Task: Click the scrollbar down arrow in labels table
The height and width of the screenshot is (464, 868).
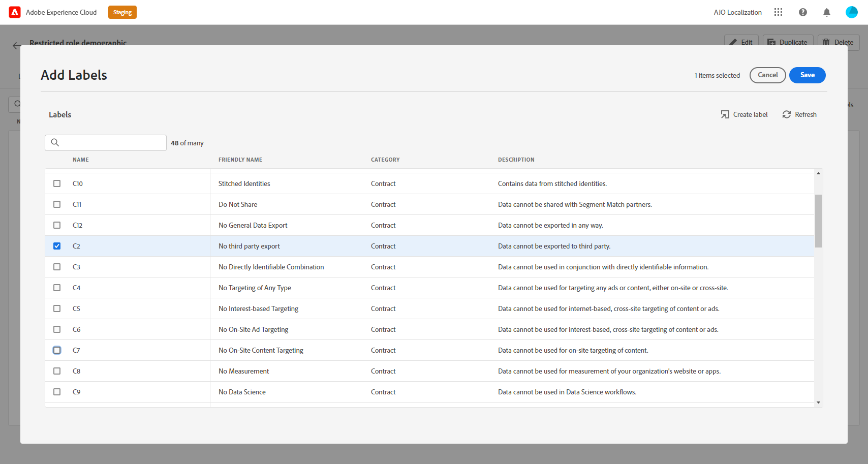Action: (818, 403)
